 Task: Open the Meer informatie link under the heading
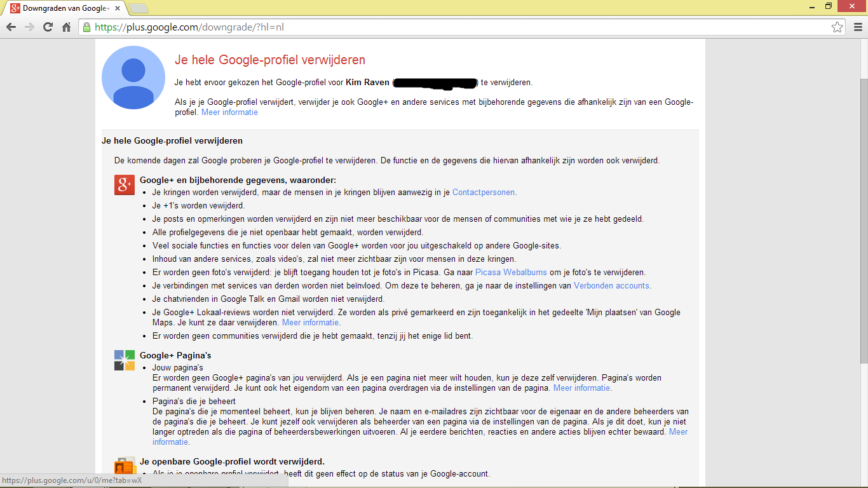229,112
